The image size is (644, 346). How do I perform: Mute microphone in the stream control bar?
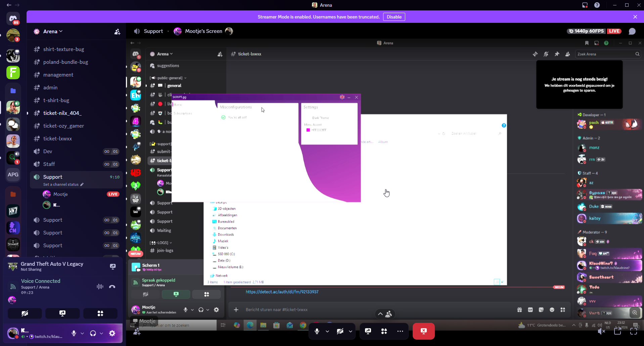(x=317, y=331)
